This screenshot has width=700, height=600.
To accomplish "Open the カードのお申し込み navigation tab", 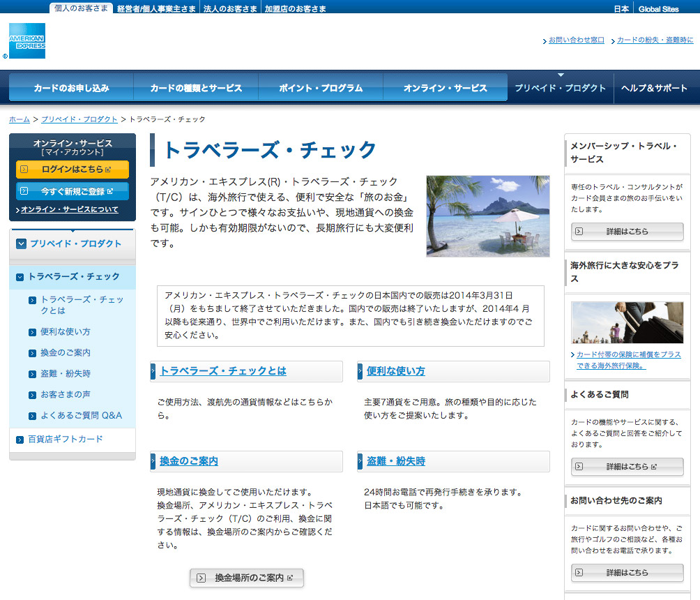I will [71, 89].
